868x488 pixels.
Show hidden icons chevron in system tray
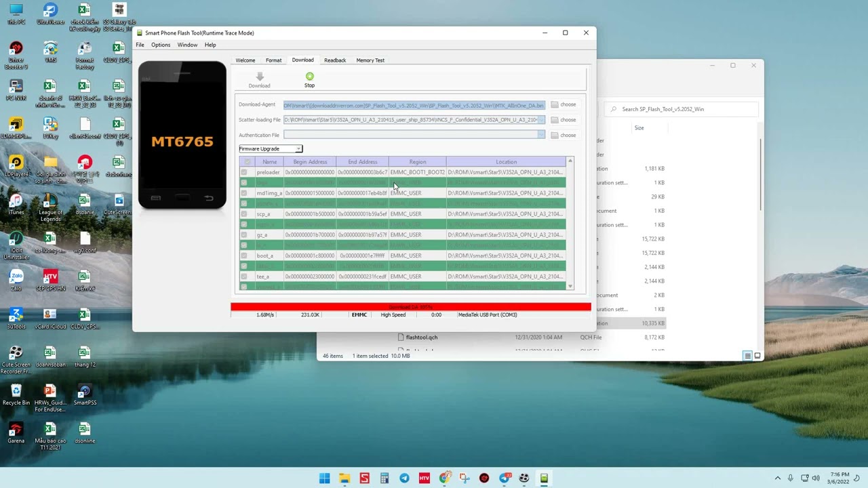pyautogui.click(x=778, y=478)
